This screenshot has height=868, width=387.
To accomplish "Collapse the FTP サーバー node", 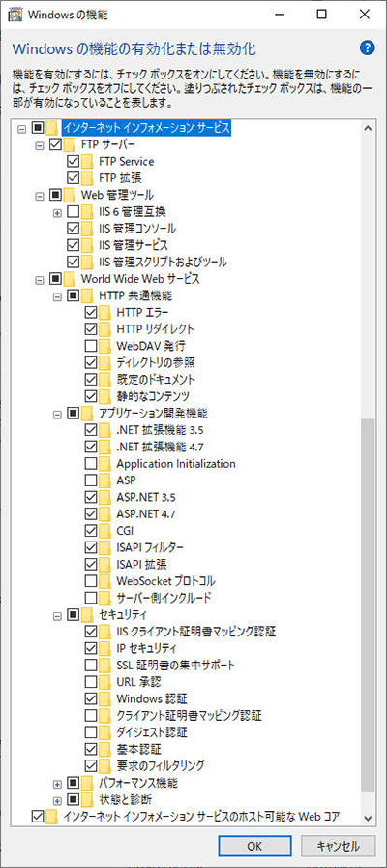I will coord(40,145).
